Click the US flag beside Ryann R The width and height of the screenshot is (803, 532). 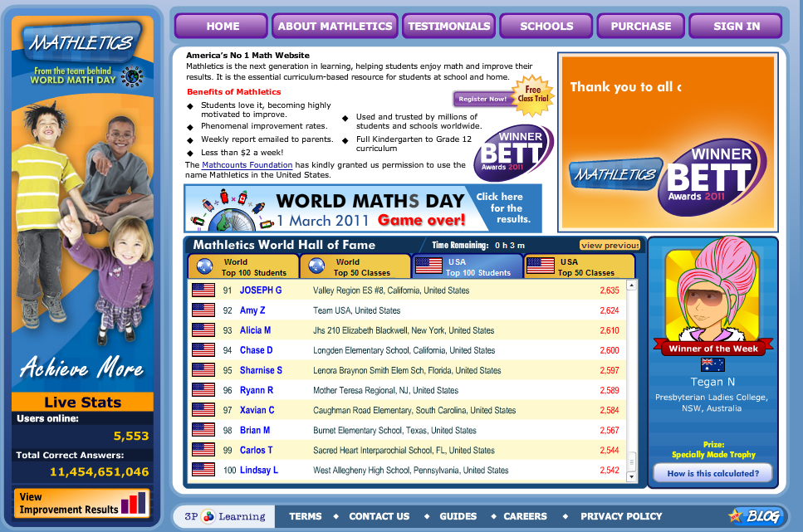[203, 390]
